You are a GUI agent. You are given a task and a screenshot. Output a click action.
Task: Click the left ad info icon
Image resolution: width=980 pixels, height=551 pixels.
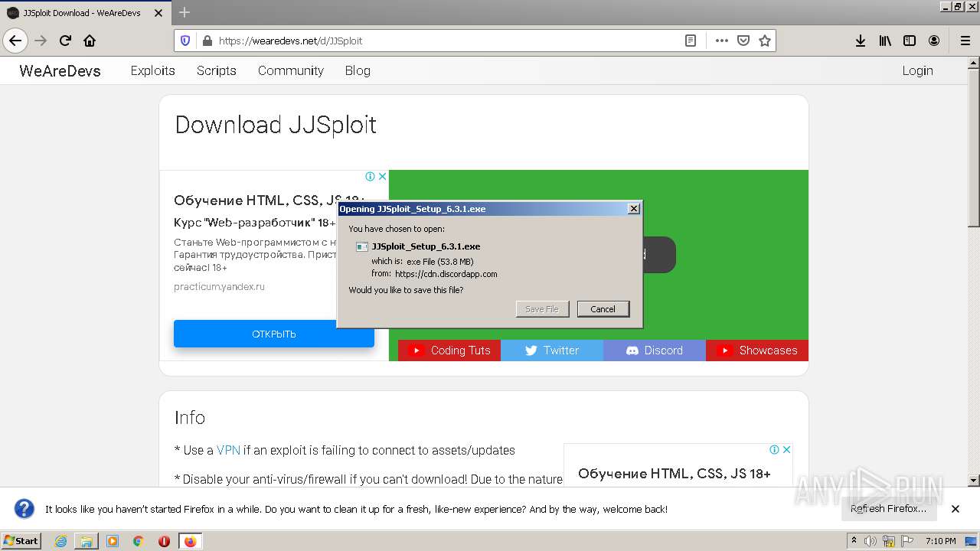[x=371, y=176]
